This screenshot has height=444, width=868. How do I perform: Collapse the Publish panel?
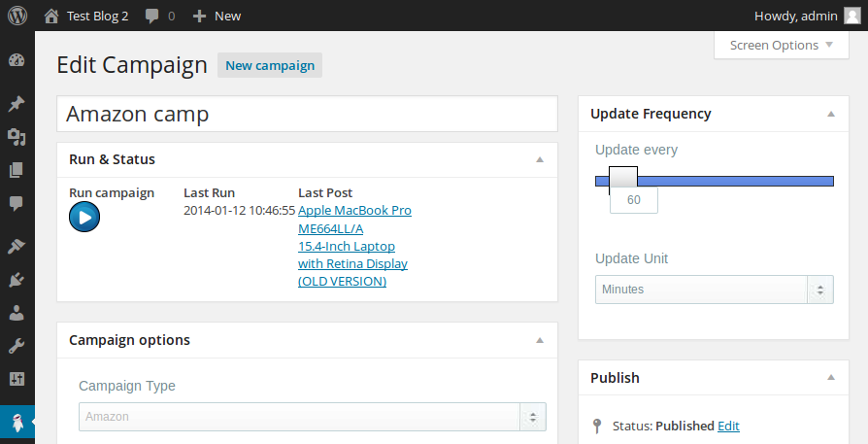pos(831,378)
